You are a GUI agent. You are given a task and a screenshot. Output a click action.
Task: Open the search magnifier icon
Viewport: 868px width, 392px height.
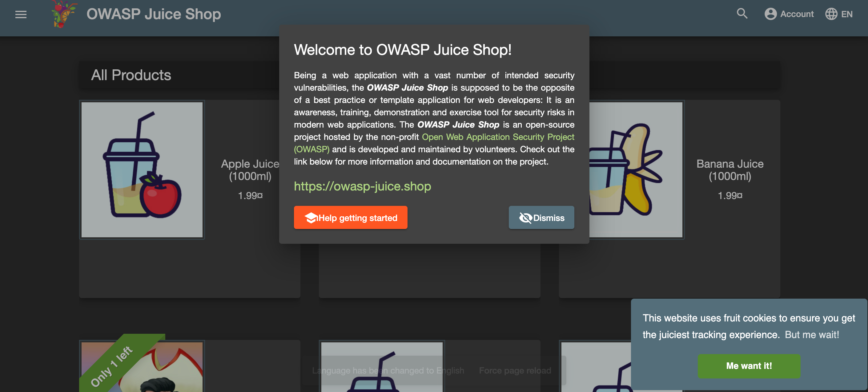click(x=742, y=14)
